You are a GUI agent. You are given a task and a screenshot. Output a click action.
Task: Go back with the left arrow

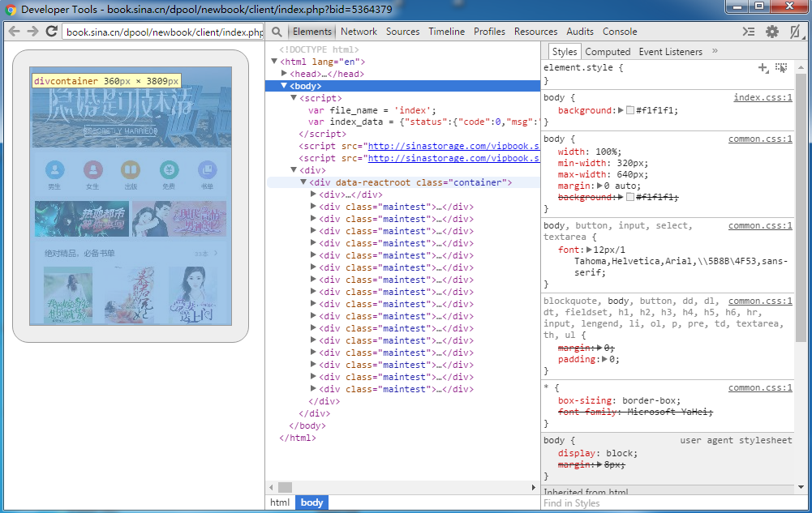click(x=15, y=32)
